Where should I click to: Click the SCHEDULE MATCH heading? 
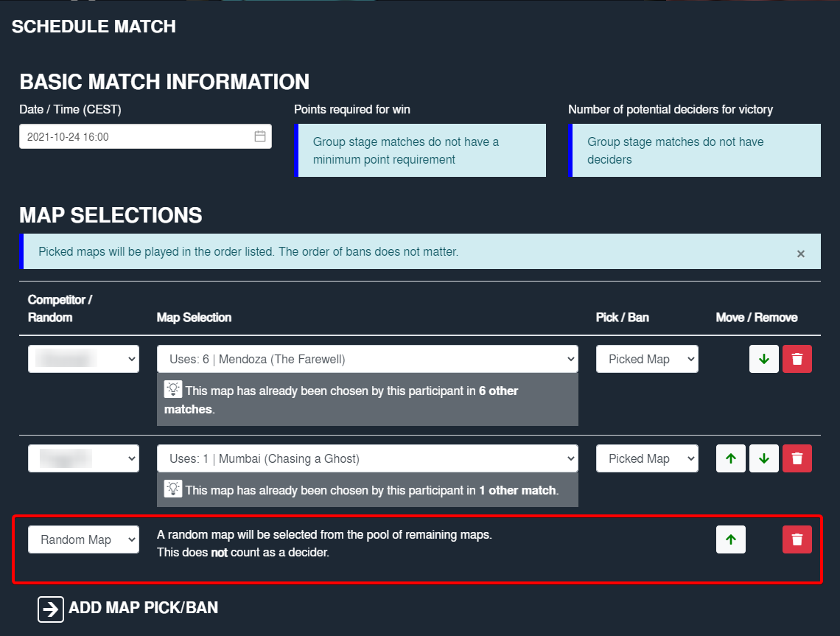[x=93, y=26]
